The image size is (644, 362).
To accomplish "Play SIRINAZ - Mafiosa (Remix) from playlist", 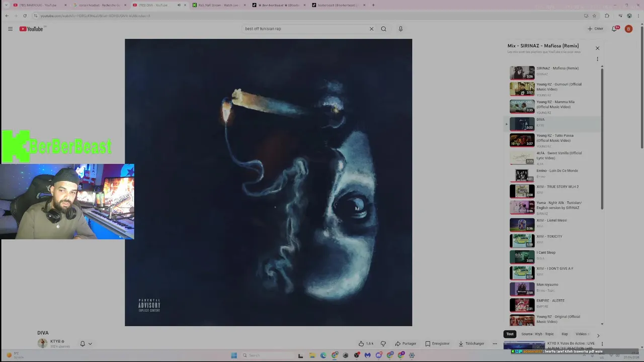I will [x=553, y=72].
